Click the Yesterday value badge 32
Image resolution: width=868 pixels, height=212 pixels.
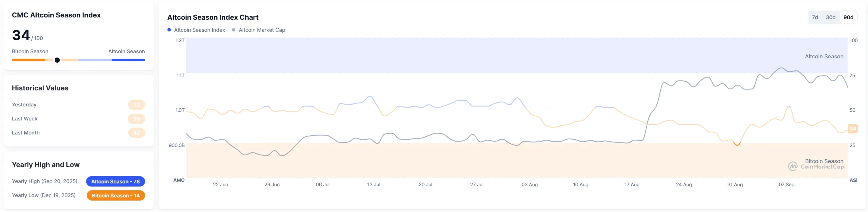tap(137, 105)
